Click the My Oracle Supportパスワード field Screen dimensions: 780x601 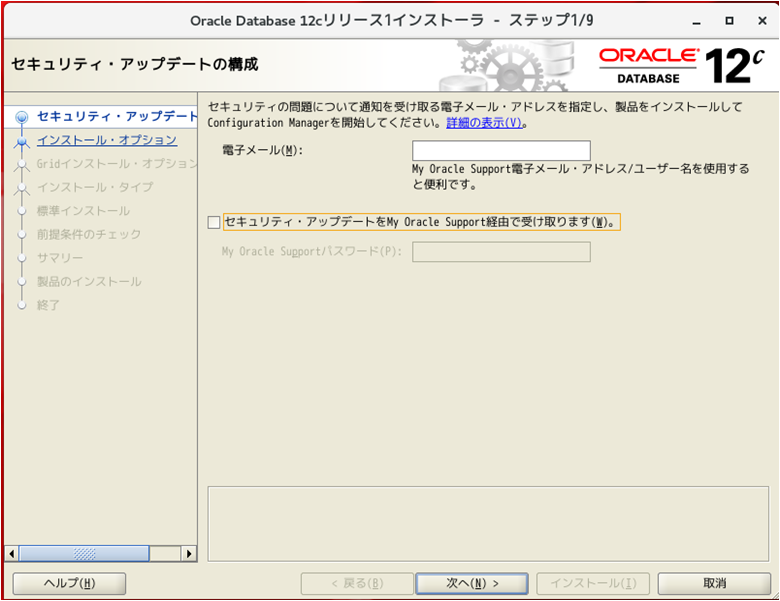(x=501, y=252)
